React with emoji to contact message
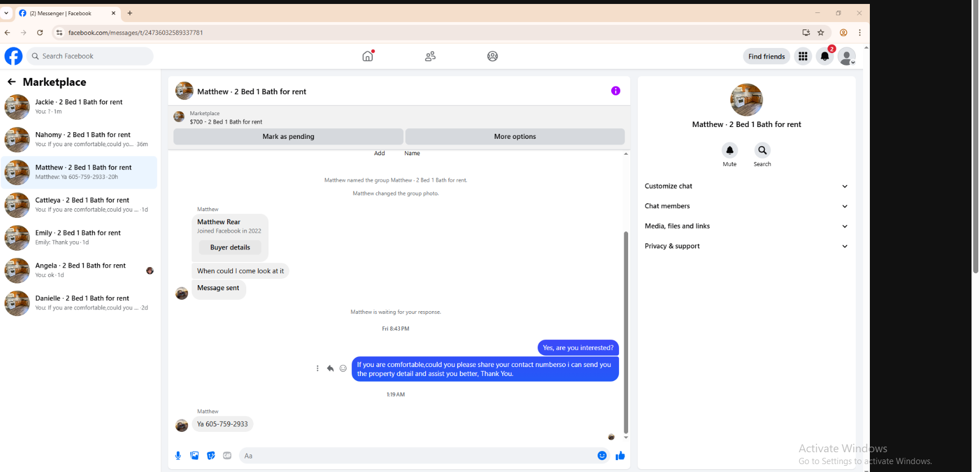The height and width of the screenshot is (472, 980). pos(343,368)
